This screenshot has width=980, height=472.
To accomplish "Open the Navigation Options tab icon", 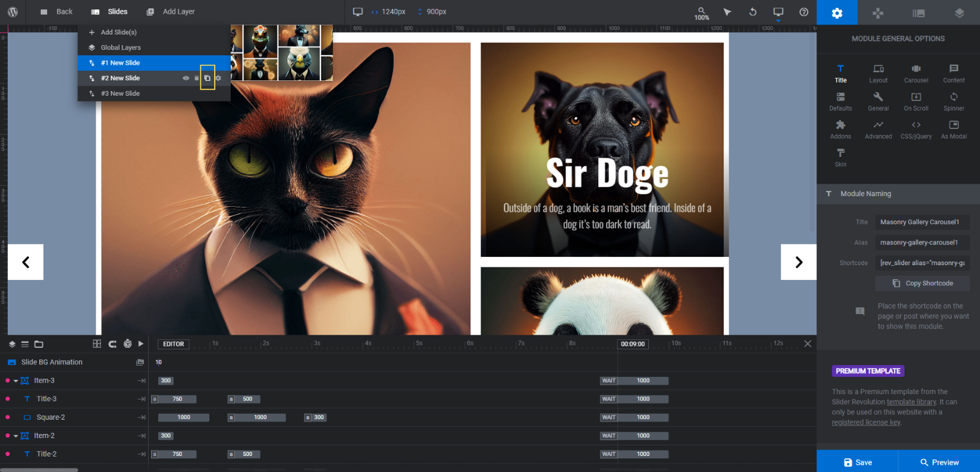I will (878, 12).
